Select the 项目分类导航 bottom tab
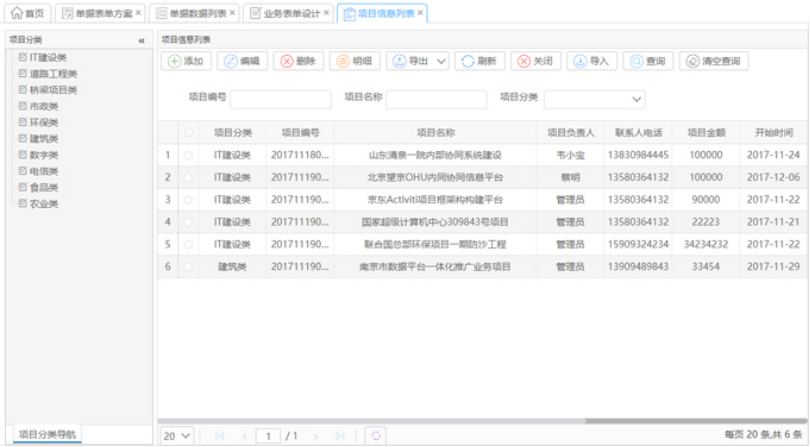Image resolution: width=810 pixels, height=447 pixels. coord(47,435)
